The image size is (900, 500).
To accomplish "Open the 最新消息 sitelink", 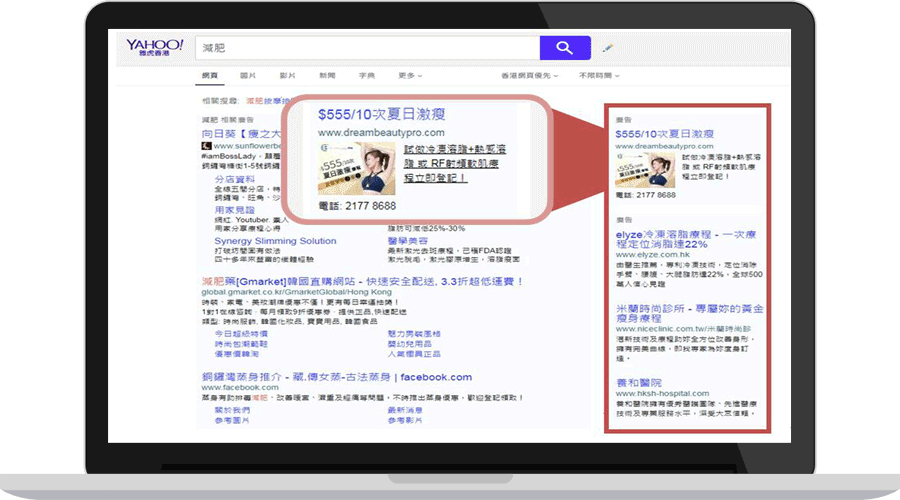I will point(405,410).
